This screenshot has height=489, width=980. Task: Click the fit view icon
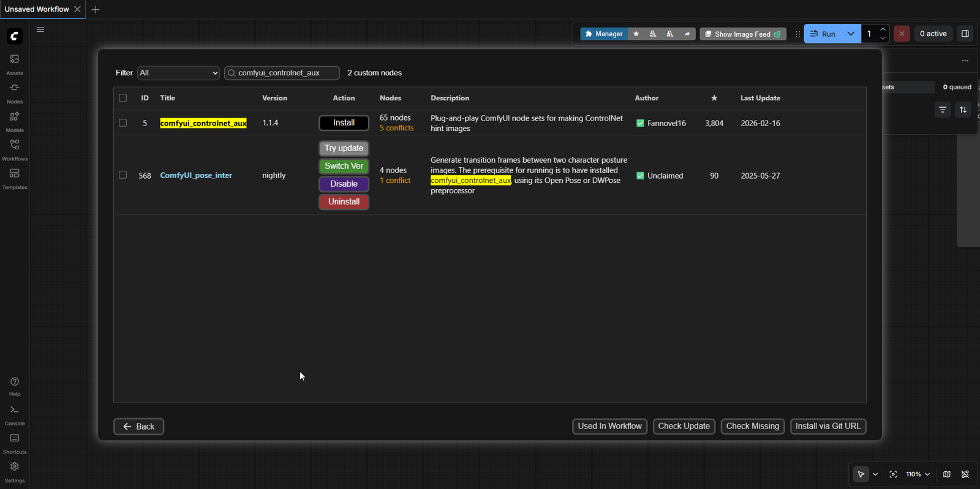point(894,474)
